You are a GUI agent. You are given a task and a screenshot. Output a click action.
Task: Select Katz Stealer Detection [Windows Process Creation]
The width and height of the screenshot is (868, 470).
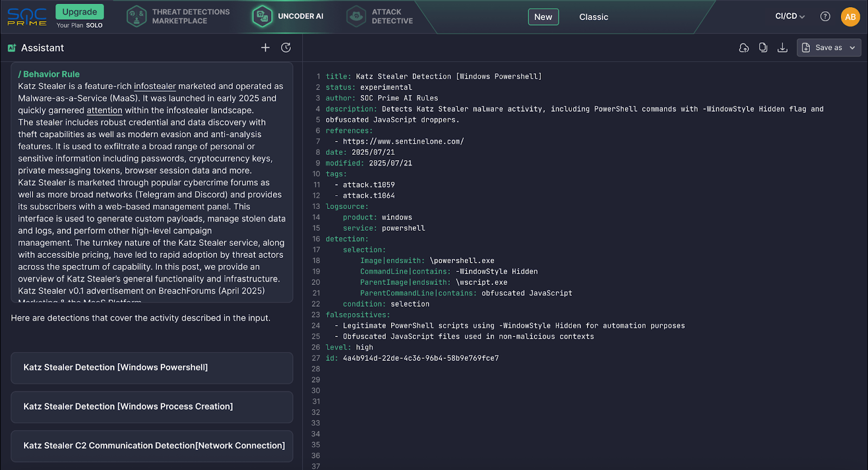point(152,407)
